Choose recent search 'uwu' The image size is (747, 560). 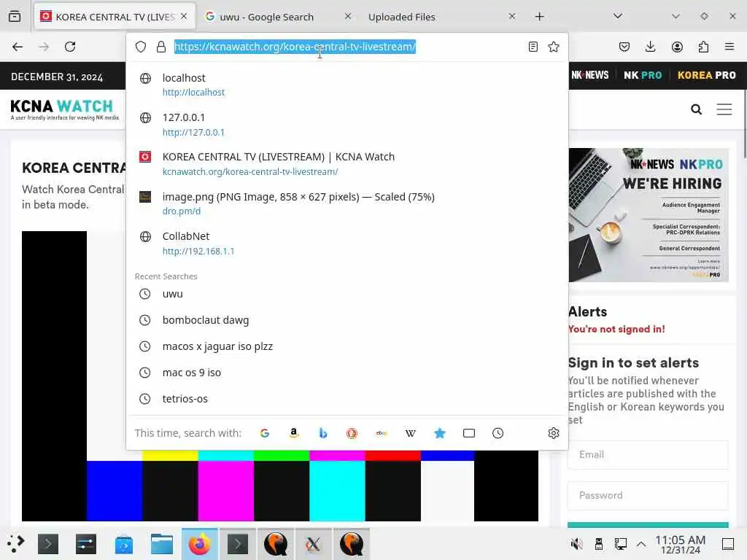point(347,294)
